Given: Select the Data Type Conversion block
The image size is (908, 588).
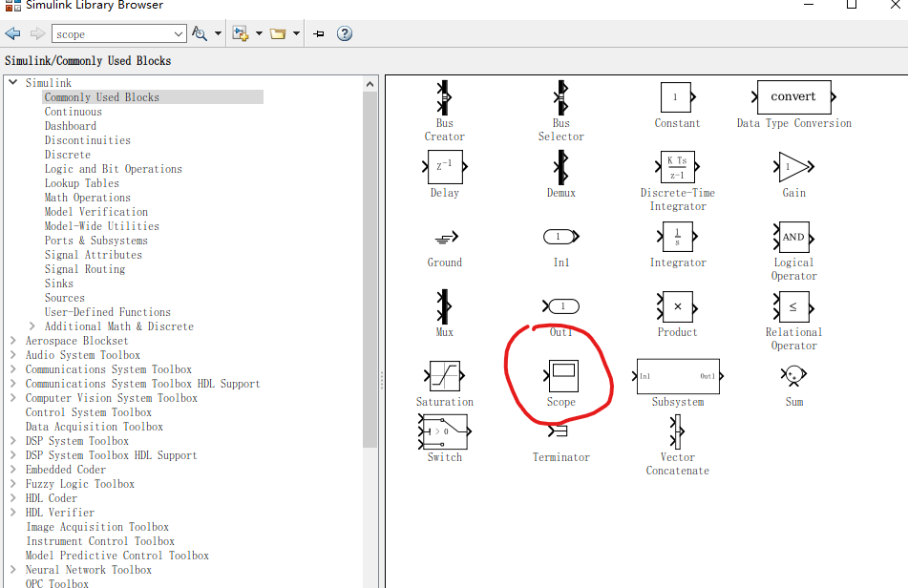Looking at the screenshot, I should (x=793, y=96).
